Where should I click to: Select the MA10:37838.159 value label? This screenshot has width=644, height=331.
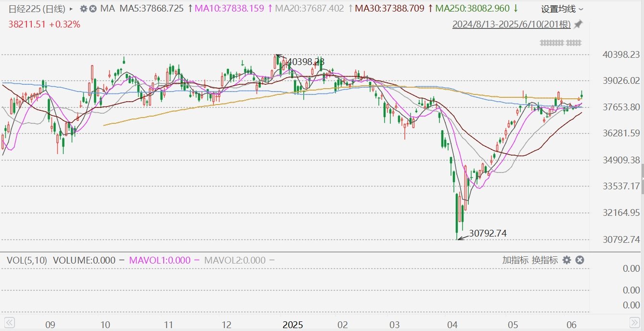click(x=230, y=9)
